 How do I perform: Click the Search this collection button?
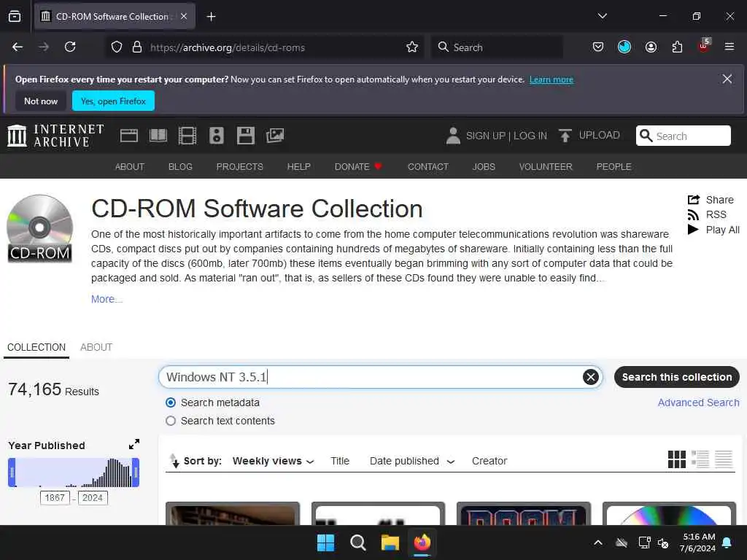coord(676,377)
